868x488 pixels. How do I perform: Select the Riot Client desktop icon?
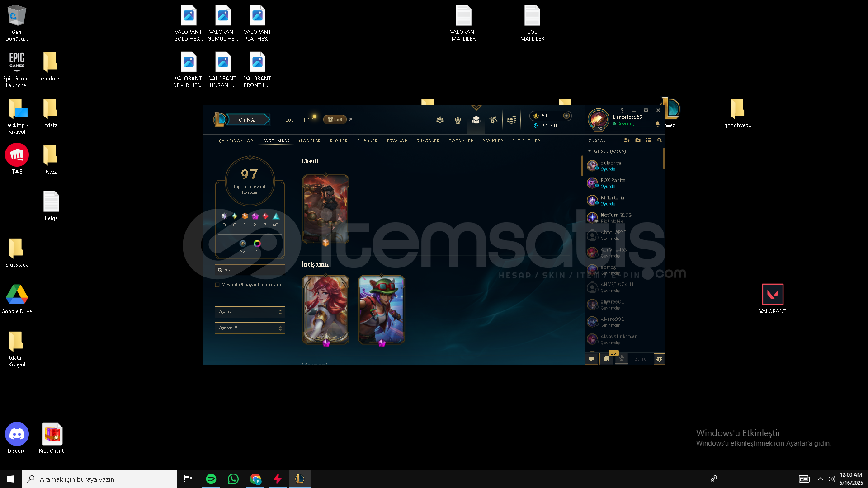coord(52,438)
